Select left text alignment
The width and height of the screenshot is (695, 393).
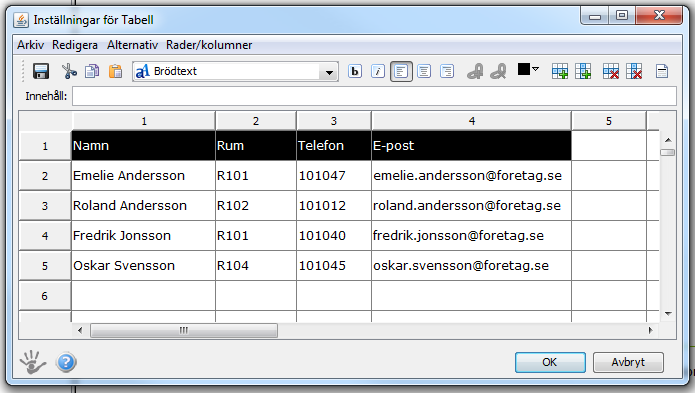(401, 71)
